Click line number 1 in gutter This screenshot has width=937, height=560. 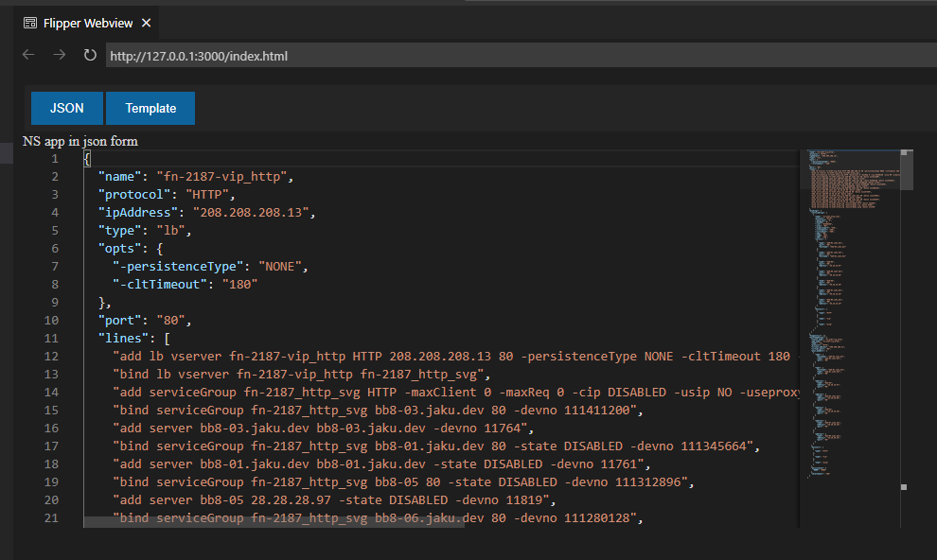[55, 159]
